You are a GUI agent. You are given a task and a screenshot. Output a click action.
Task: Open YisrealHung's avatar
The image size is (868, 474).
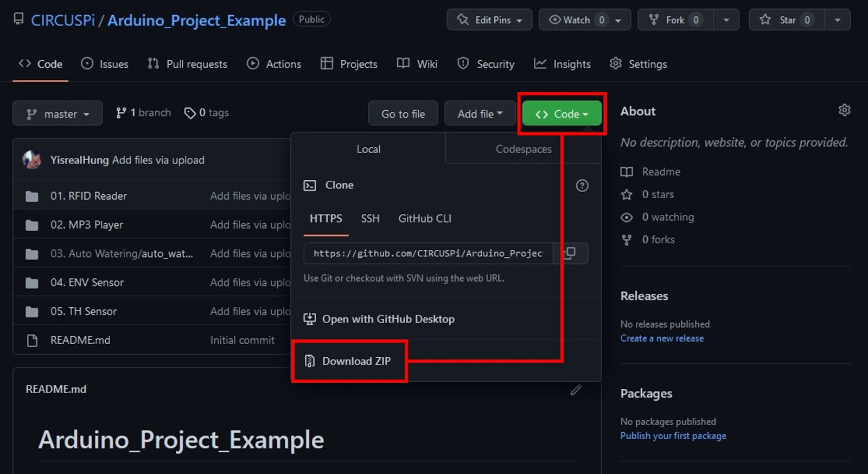[x=32, y=160]
